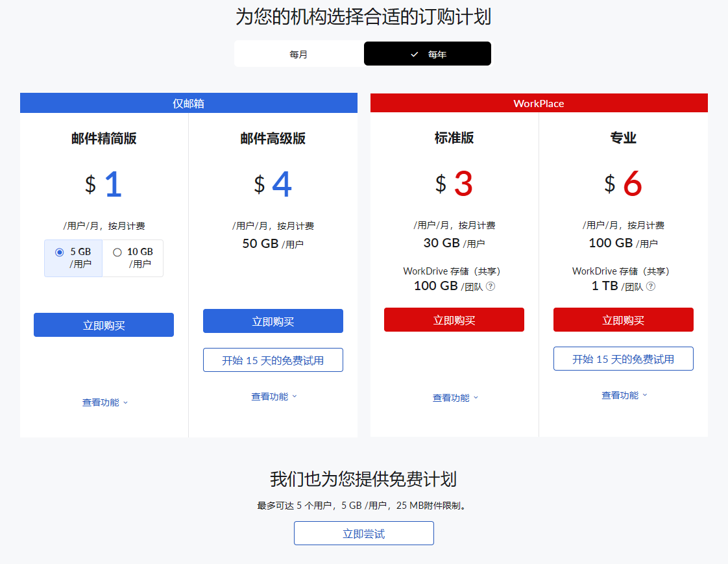Image resolution: width=728 pixels, height=564 pixels.
Task: Buy the 标准版 WorkPlace plan
Action: pos(454,320)
